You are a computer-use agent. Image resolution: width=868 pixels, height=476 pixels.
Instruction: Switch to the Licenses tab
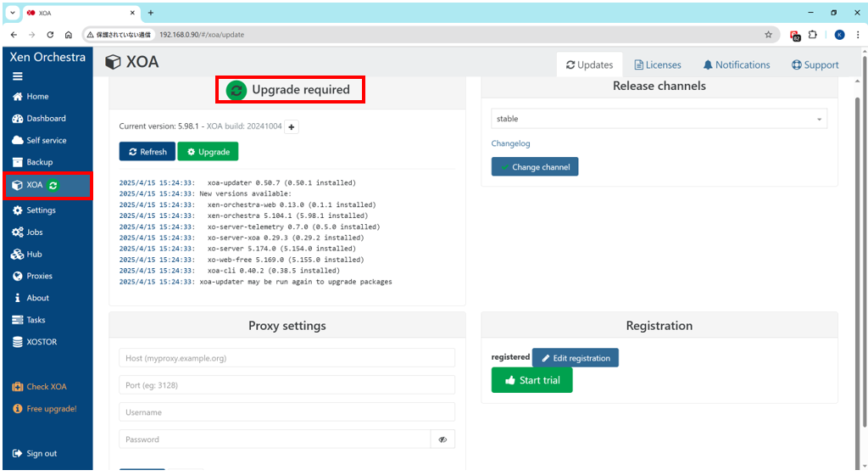[657, 65]
